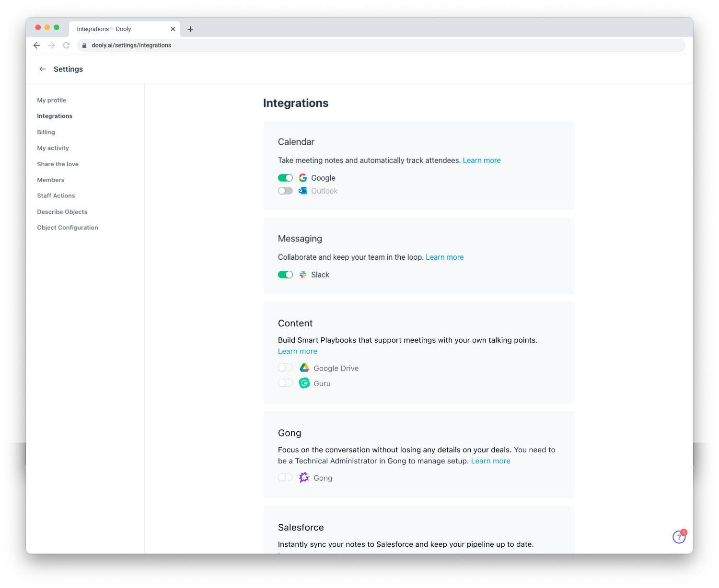719x588 pixels.
Task: Open Learn more link under Calendar
Action: pyautogui.click(x=481, y=161)
